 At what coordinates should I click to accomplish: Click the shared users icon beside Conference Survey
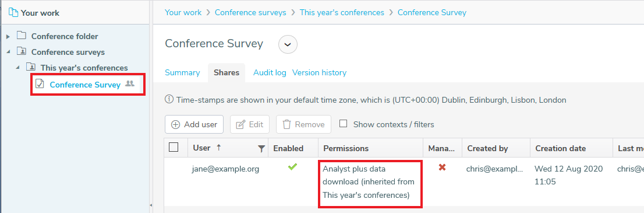click(130, 83)
